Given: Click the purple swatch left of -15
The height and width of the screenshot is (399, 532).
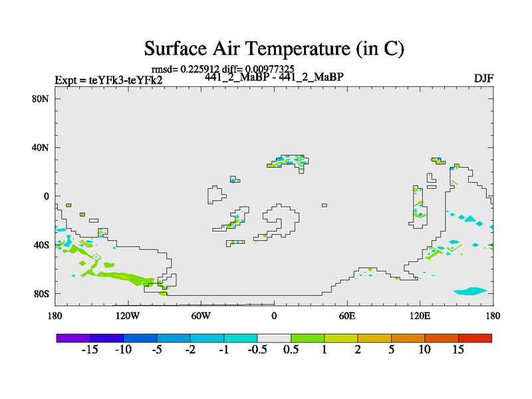Looking at the screenshot, I should point(73,338).
